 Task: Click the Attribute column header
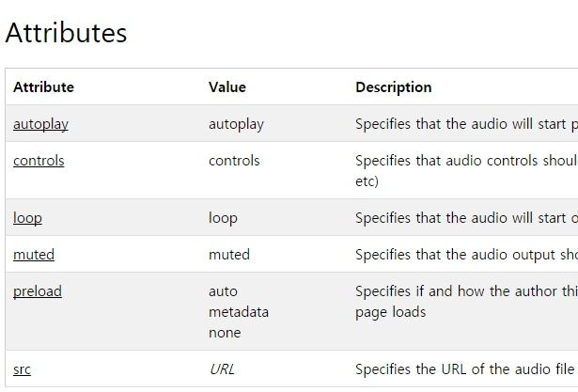[43, 87]
